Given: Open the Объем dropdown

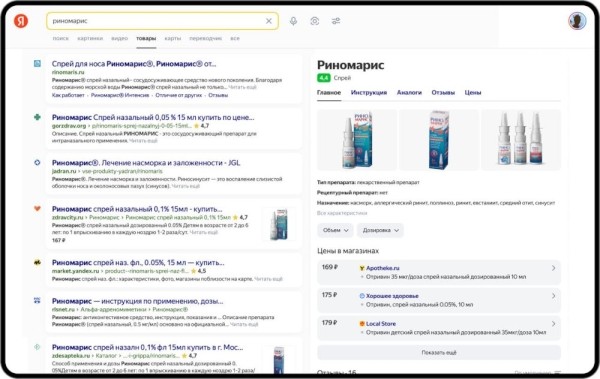Looking at the screenshot, I should click(x=335, y=230).
